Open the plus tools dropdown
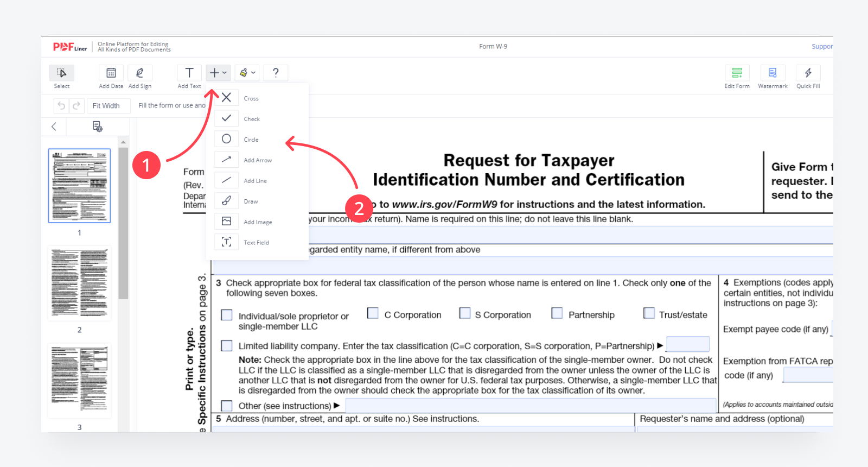Screen dimensions: 868x467 (218, 73)
